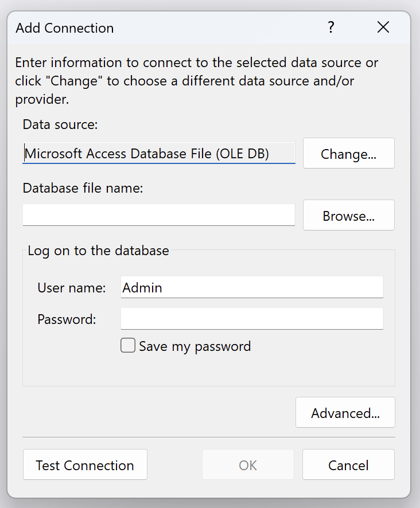The width and height of the screenshot is (420, 508).
Task: Click the "Database file name:" label
Action: (83, 188)
